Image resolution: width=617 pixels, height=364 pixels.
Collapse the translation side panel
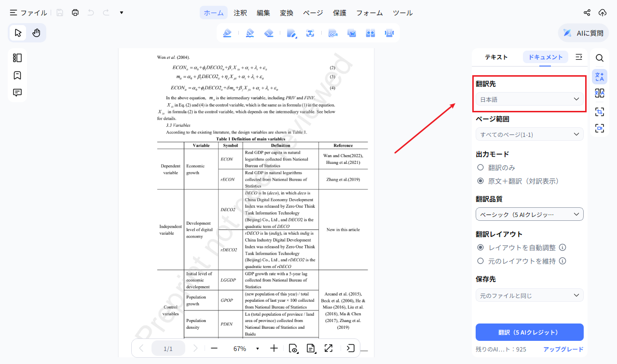579,57
